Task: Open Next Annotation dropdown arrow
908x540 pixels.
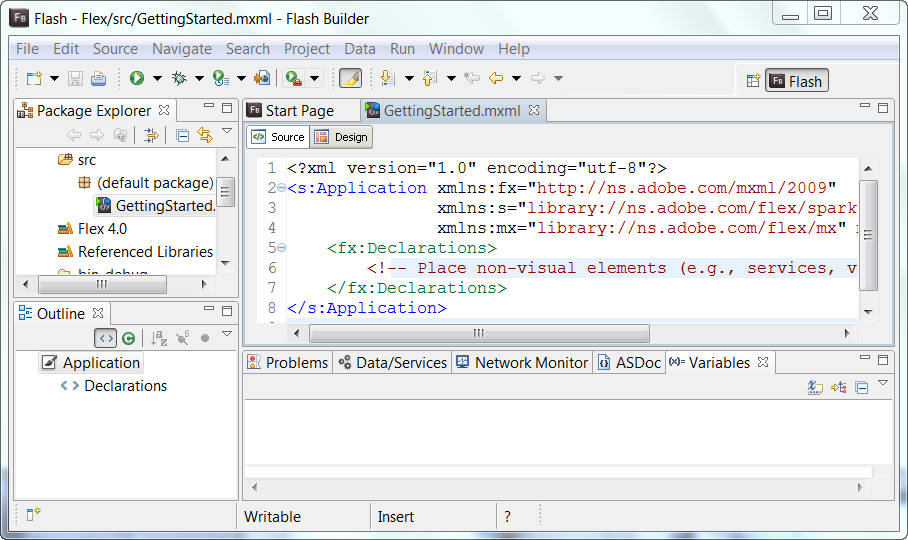Action: (409, 78)
